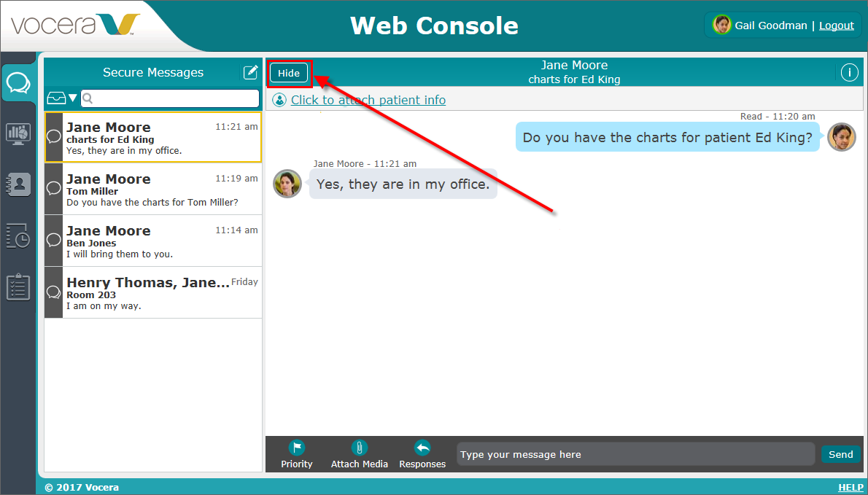Click the 11:21 am timestamp of first conversation
Viewport: 868px width, 495px height.
pyautogui.click(x=236, y=127)
